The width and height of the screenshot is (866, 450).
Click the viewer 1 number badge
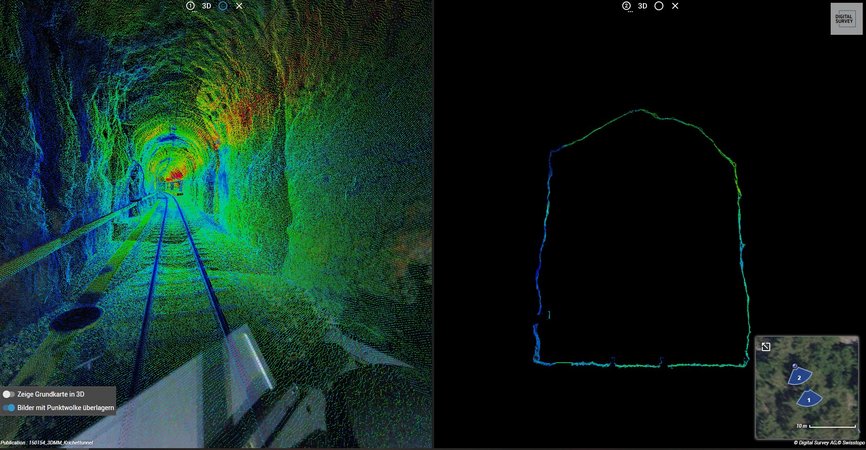pos(191,6)
